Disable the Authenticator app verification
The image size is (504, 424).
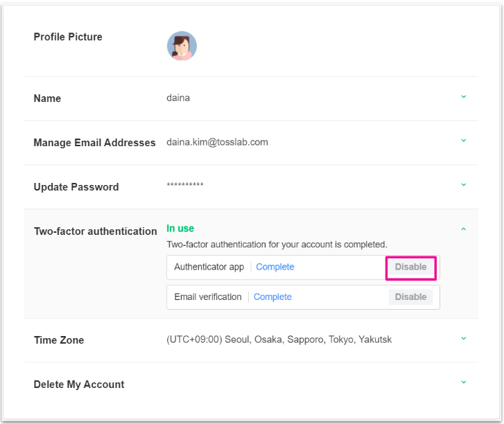[x=410, y=267]
